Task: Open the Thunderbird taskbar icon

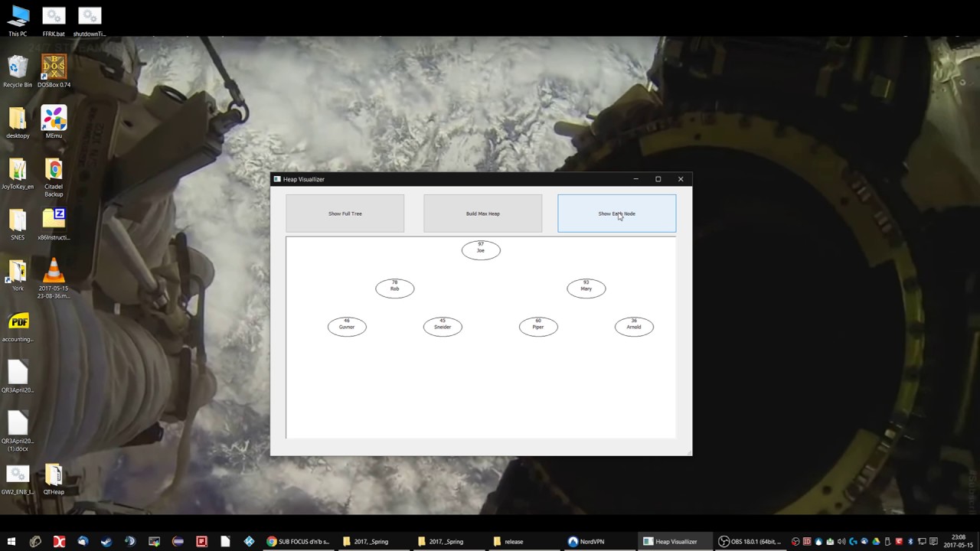Action: [x=83, y=542]
